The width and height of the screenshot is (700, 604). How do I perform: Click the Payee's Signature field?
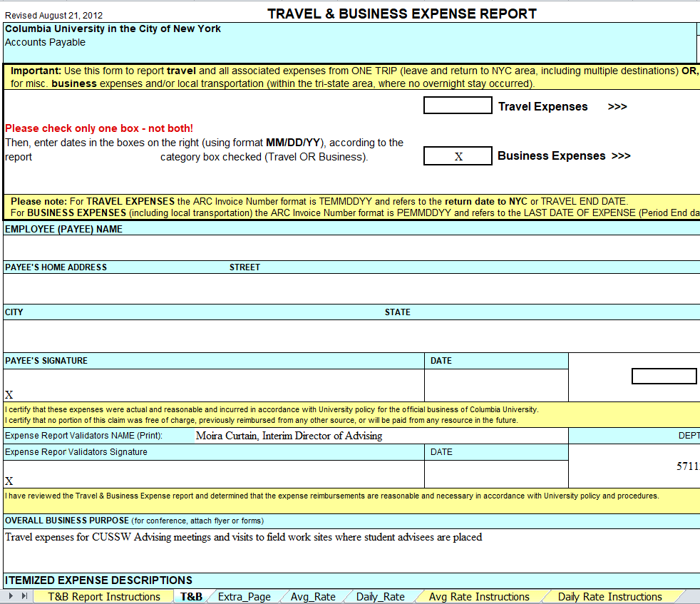click(214, 385)
